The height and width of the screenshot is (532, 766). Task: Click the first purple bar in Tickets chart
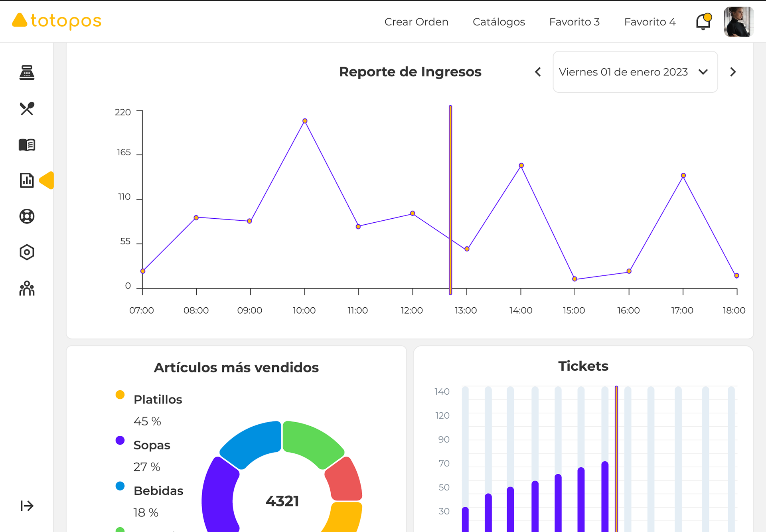point(465,519)
